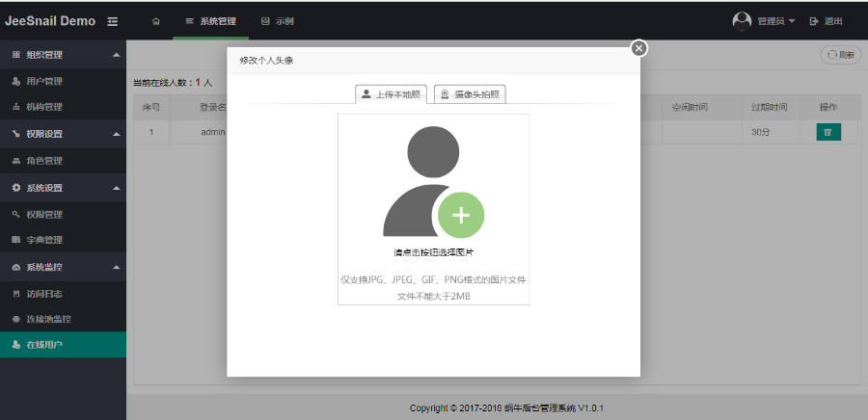Click the 退出 logout link
The image size is (868, 420).
(827, 21)
